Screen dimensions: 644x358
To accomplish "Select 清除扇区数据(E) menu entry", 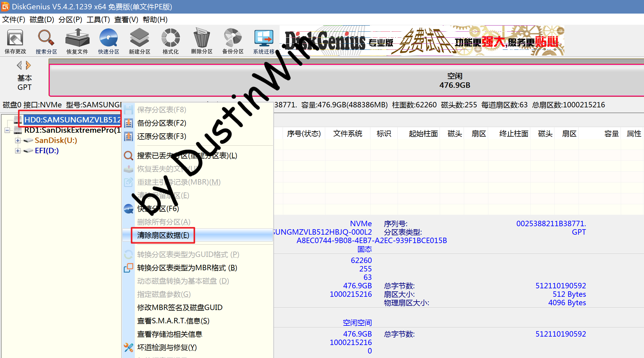I will (198, 235).
